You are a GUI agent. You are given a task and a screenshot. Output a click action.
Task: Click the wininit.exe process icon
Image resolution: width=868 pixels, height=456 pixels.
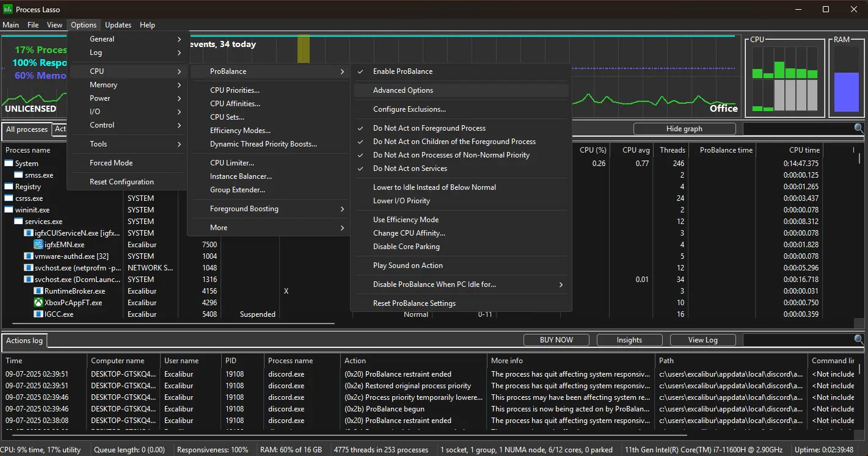coord(9,210)
